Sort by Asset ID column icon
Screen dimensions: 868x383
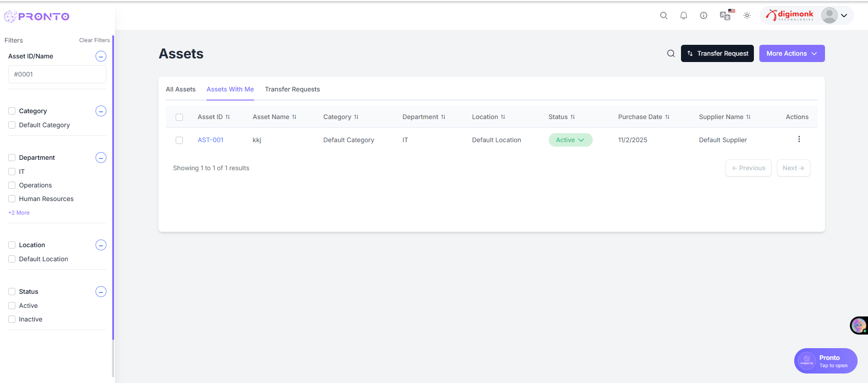[x=228, y=117]
